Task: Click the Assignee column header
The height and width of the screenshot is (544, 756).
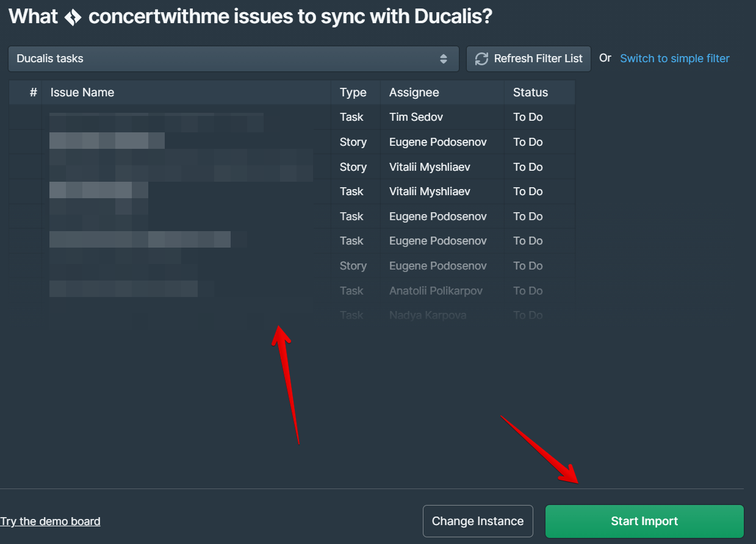Action: click(414, 93)
